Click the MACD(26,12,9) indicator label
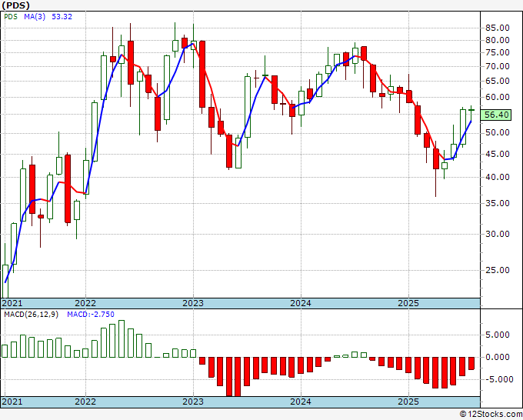Viewport: 523px width, 420px height. 32,315
